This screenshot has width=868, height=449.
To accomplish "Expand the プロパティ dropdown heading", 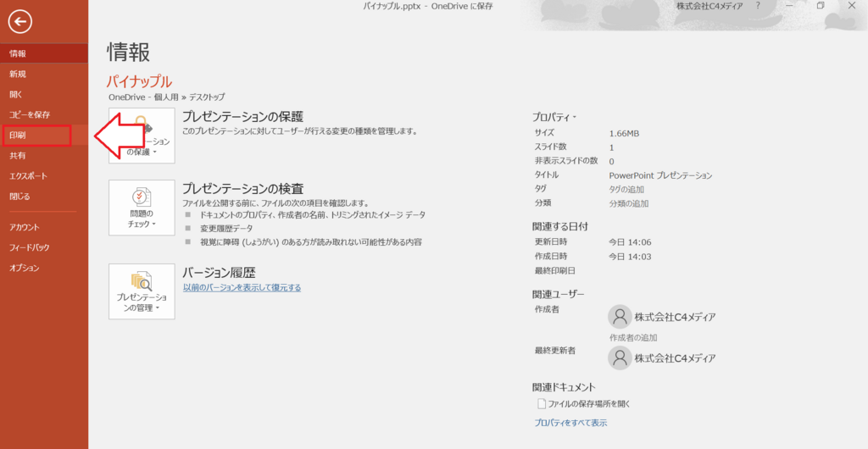I will point(554,117).
